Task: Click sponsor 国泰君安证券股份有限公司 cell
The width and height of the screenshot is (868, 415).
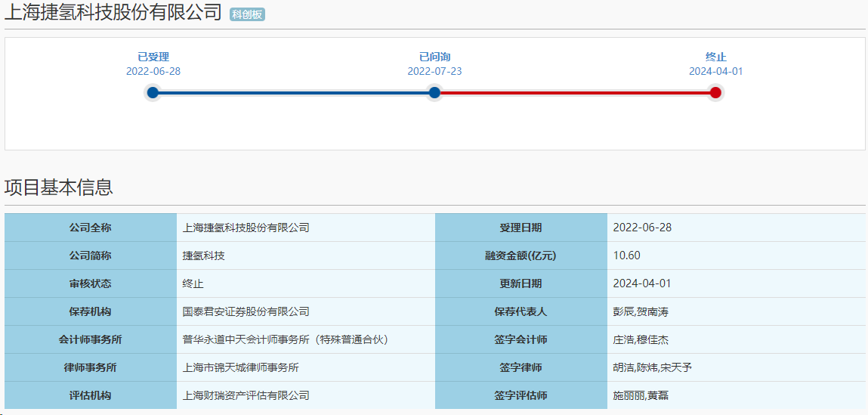Action: click(x=246, y=311)
